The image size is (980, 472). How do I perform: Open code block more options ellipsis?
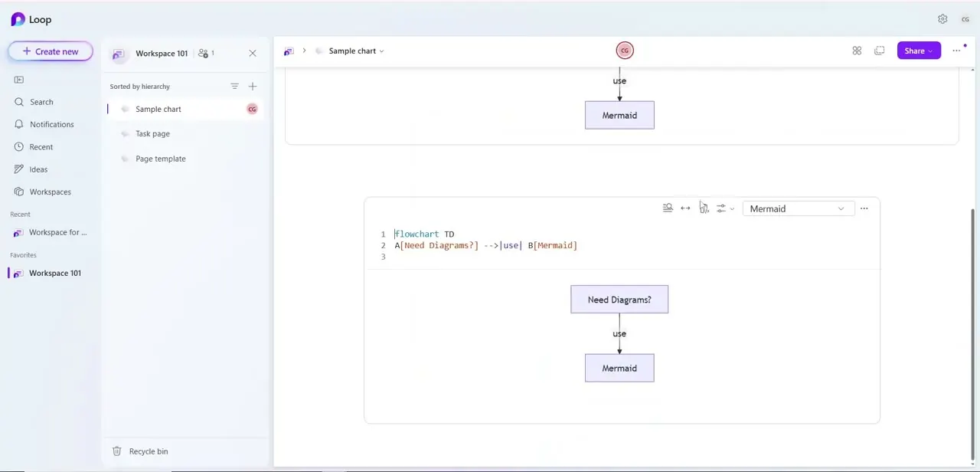pyautogui.click(x=864, y=208)
